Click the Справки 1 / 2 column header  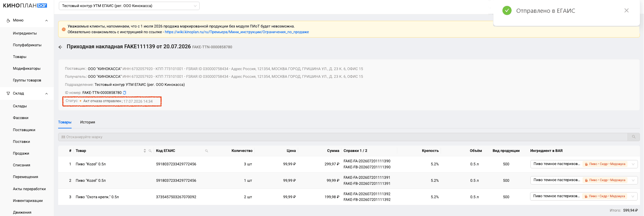tap(355, 151)
